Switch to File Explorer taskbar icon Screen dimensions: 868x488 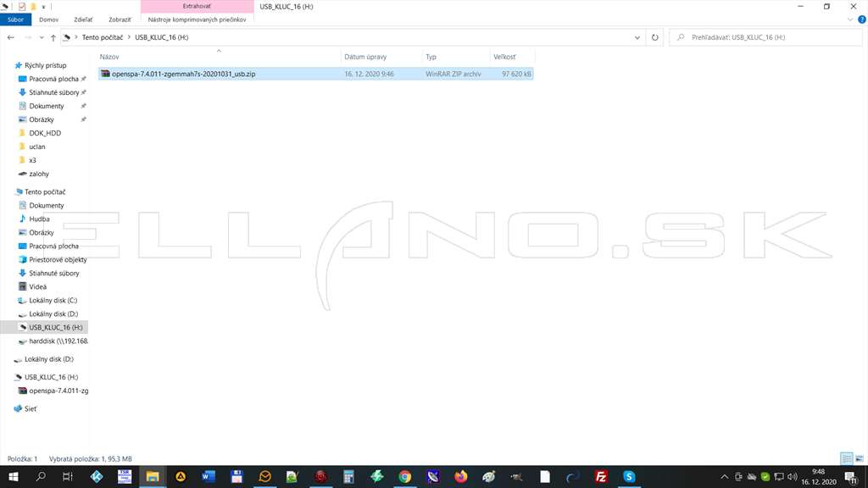(x=153, y=476)
